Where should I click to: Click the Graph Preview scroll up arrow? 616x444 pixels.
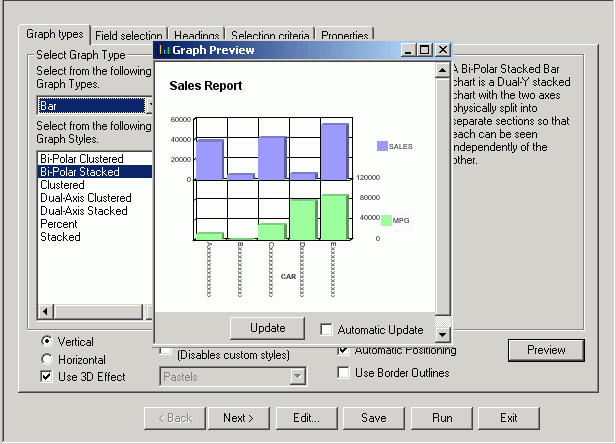point(442,70)
